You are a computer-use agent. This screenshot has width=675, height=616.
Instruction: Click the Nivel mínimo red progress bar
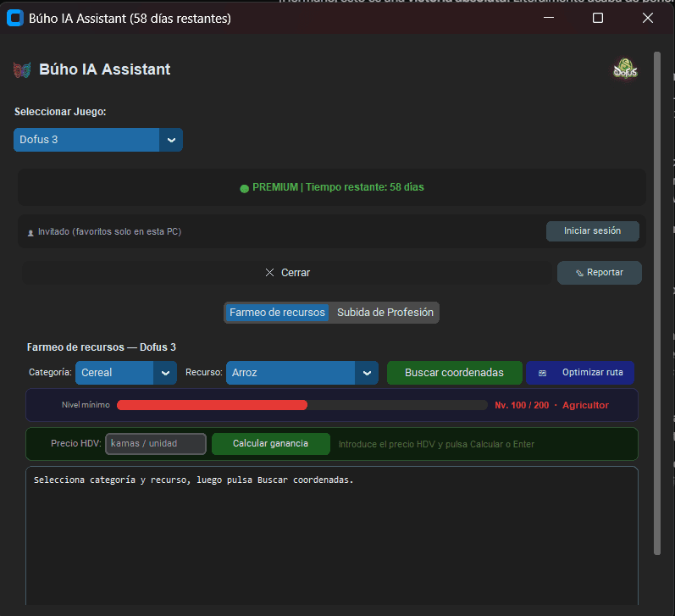click(302, 405)
